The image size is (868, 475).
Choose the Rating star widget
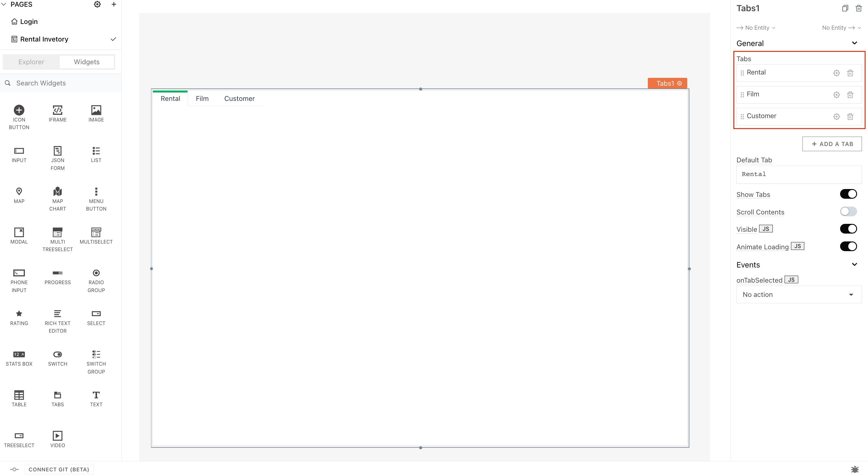click(x=19, y=314)
